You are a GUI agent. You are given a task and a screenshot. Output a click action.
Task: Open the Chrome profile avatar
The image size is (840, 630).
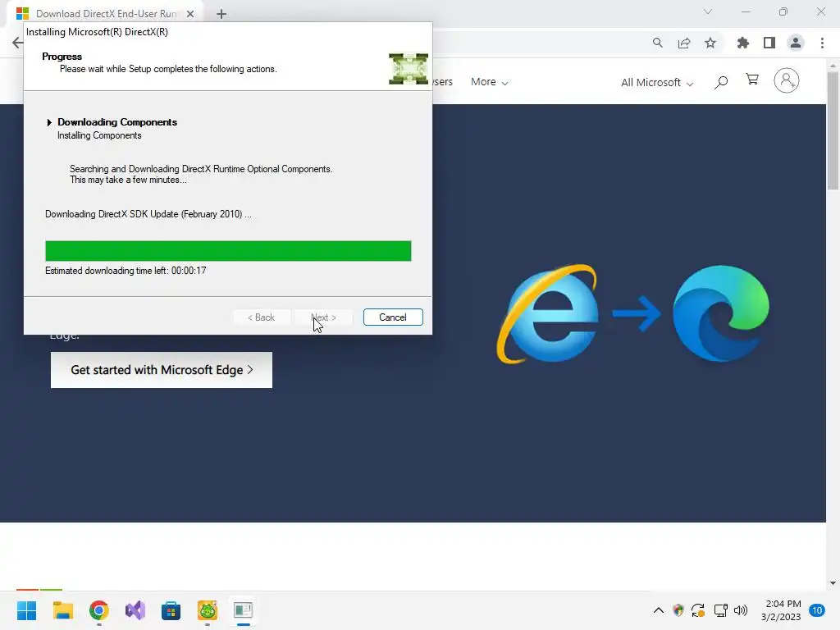tap(796, 43)
